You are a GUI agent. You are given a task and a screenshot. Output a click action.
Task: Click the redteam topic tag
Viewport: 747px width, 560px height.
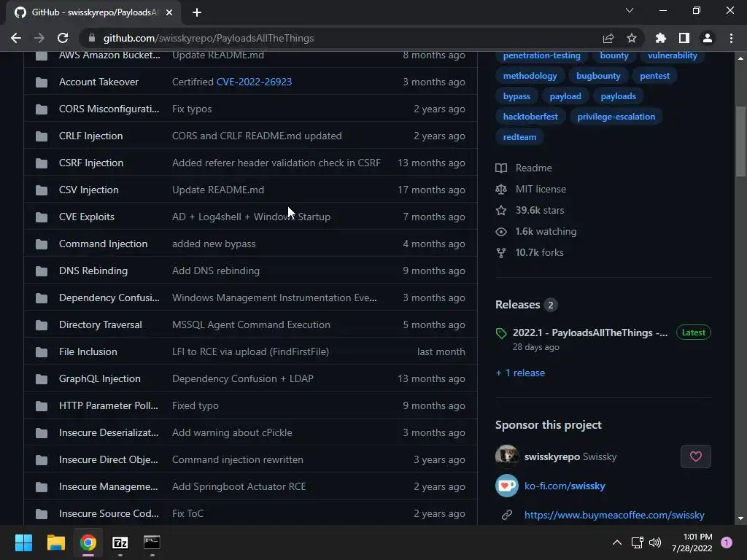[x=519, y=137]
